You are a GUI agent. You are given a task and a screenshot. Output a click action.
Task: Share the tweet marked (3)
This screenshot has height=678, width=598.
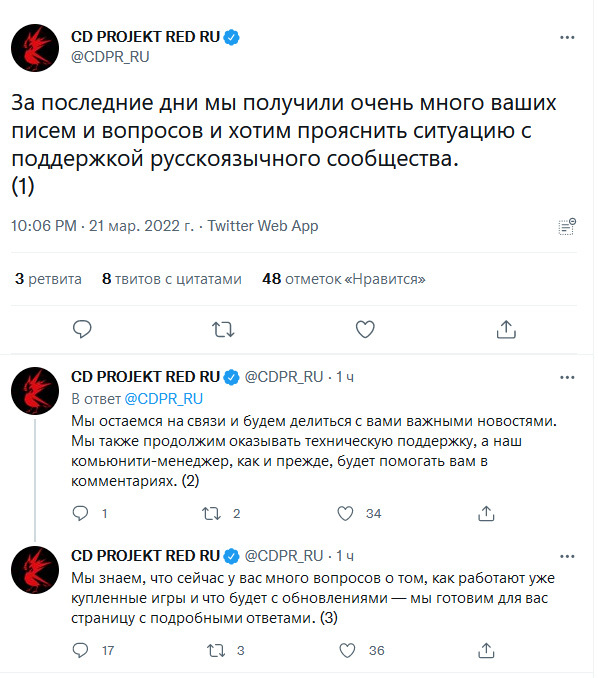486,650
